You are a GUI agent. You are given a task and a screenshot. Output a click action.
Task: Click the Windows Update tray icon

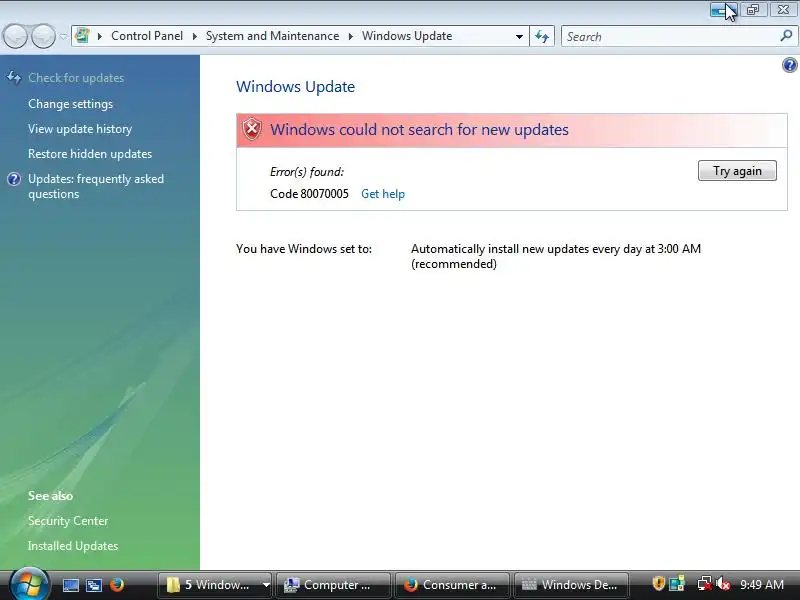pyautogui.click(x=678, y=584)
